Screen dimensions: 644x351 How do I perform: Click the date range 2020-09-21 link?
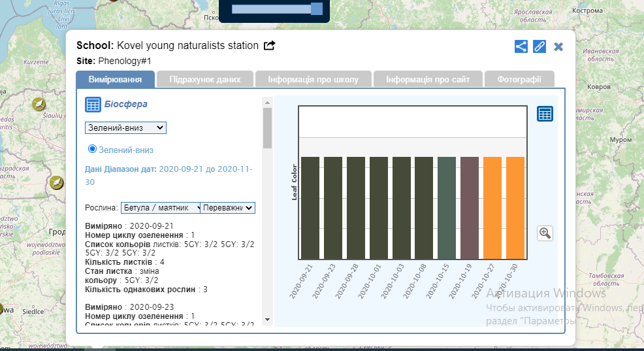pyautogui.click(x=180, y=169)
